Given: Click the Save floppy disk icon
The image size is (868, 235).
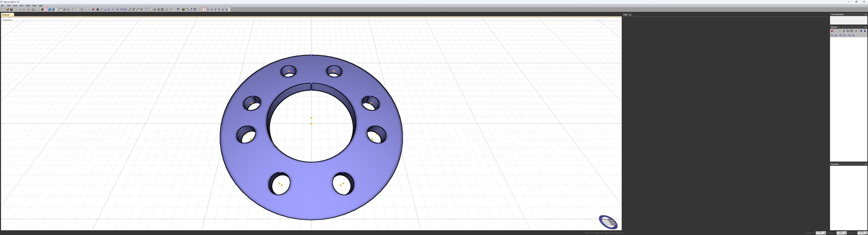Looking at the screenshot, I should 11,9.
